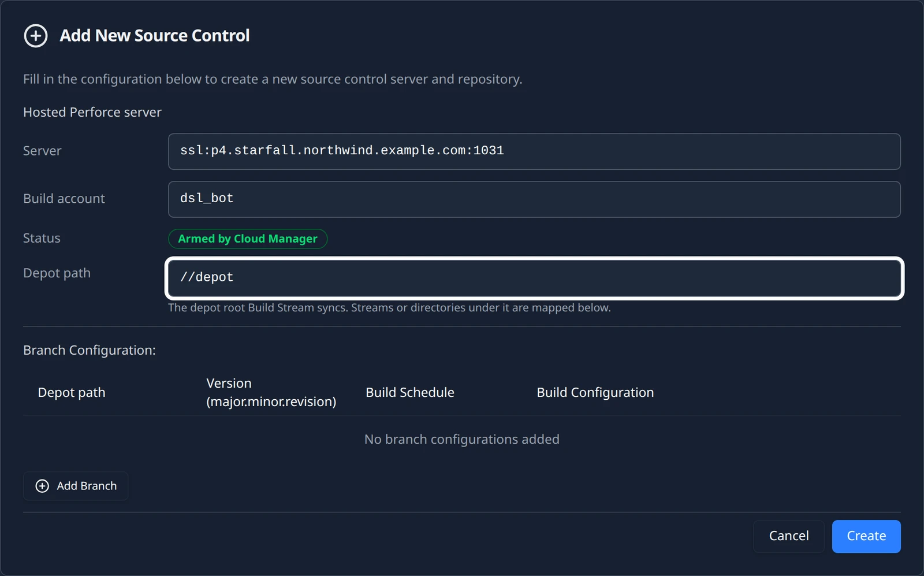Click the depot root helper text below field
Screen dimensions: 924x576
coord(389,308)
